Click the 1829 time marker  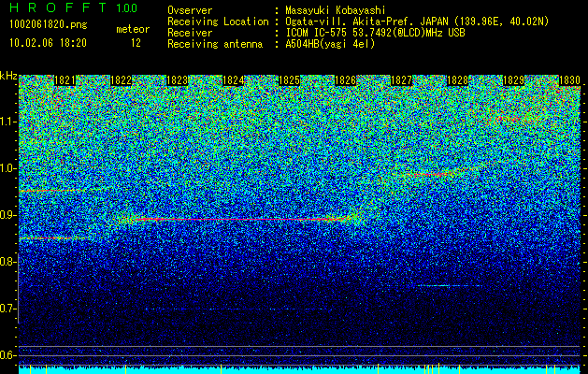tap(513, 80)
